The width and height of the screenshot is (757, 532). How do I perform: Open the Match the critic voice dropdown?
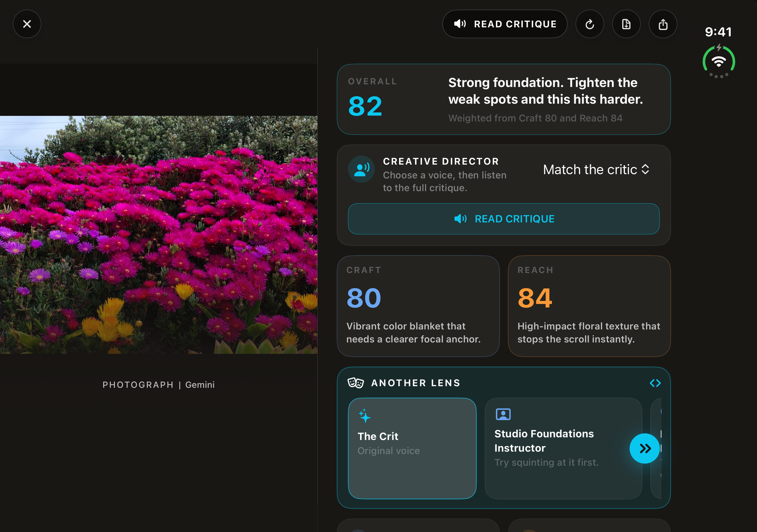[596, 170]
